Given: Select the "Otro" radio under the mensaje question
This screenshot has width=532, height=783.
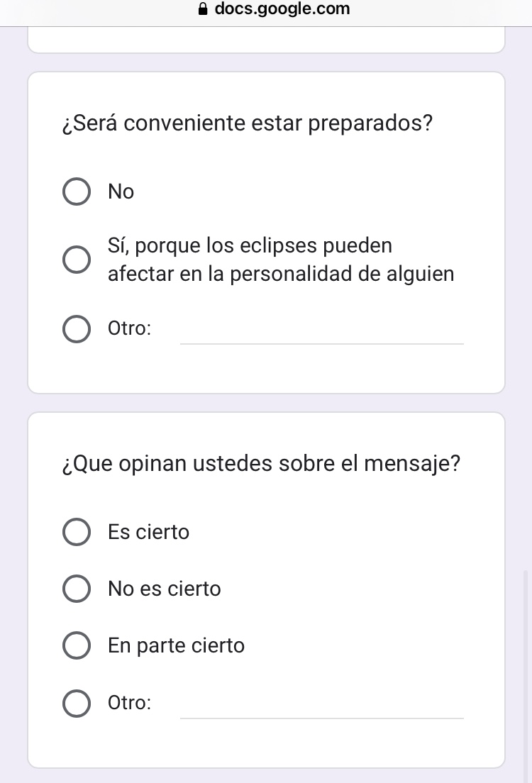Looking at the screenshot, I should tap(77, 703).
